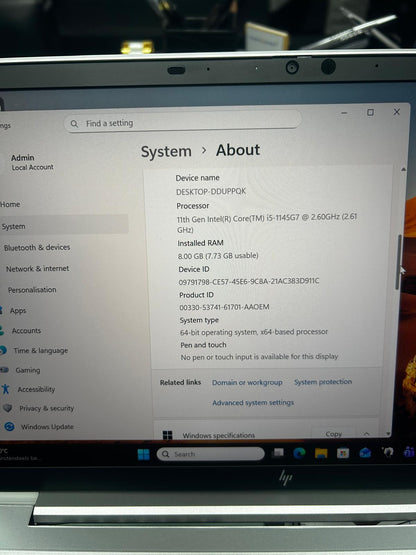Open the Mail app taskbar icon
Image resolution: width=416 pixels, height=555 pixels.
coord(365,452)
